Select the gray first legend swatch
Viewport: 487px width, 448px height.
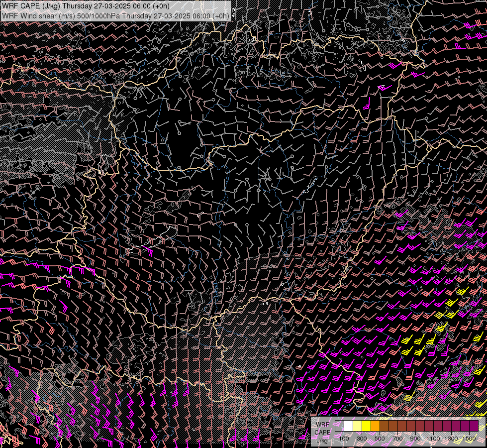click(x=339, y=426)
